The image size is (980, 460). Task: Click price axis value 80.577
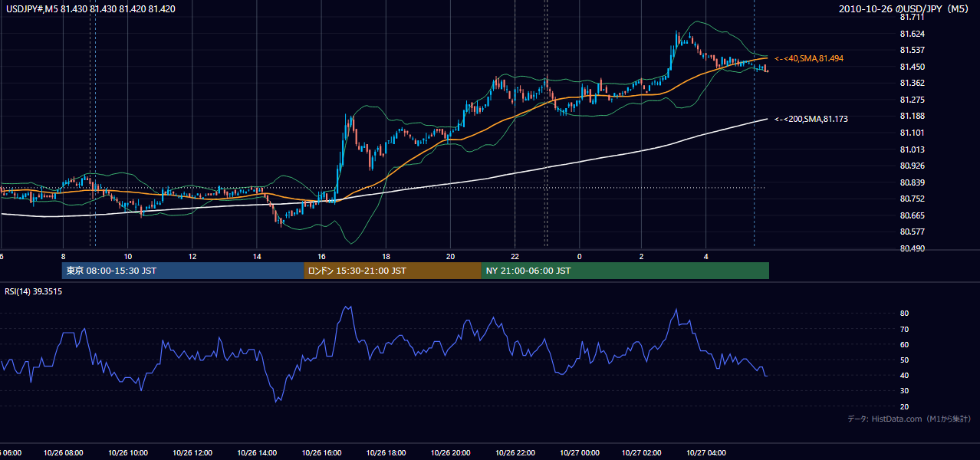pyautogui.click(x=912, y=232)
